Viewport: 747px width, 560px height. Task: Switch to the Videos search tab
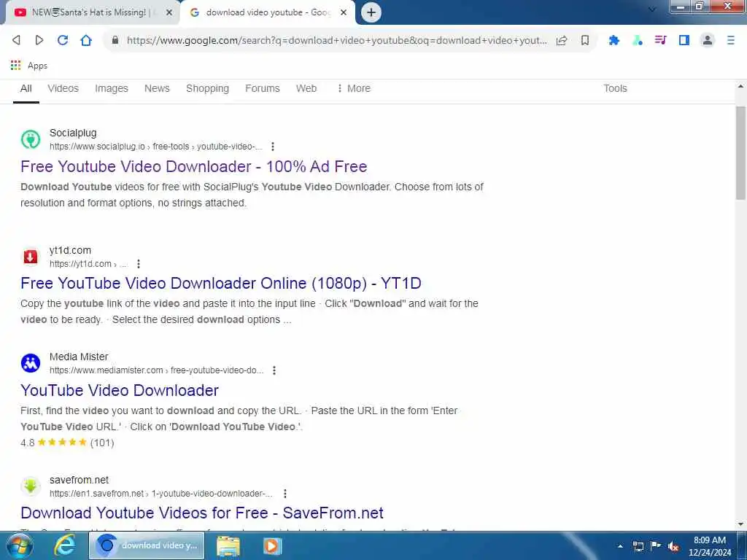63,88
